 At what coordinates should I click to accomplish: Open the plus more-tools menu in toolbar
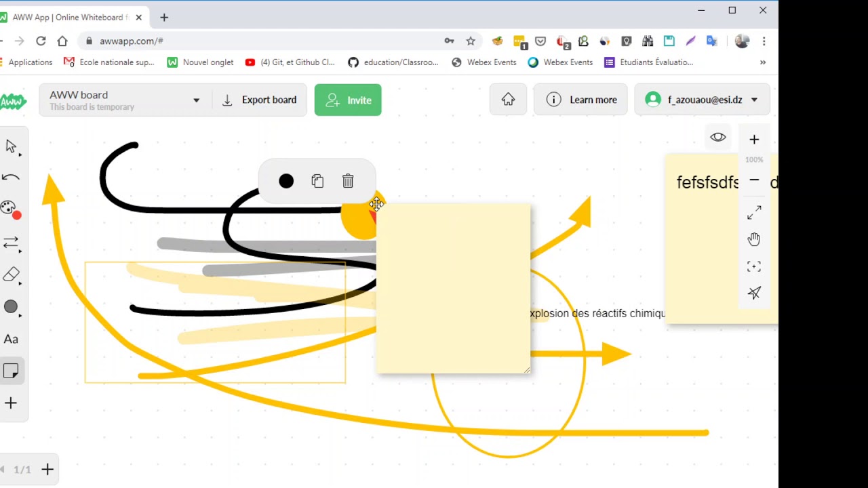11,403
